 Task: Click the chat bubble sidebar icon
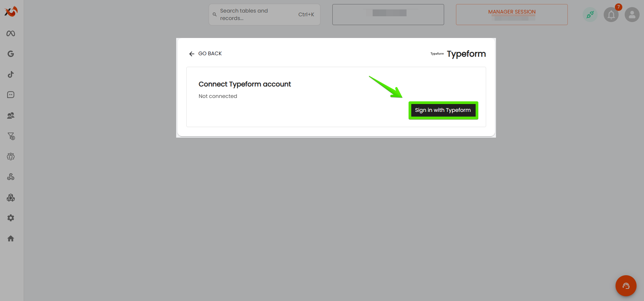11,95
